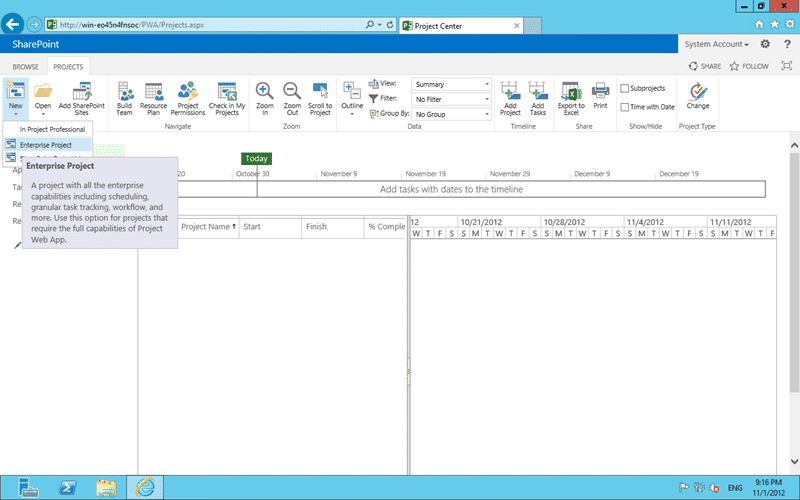Open the Outline ribbon button
Screen dimensions: 800x500
click(352, 98)
